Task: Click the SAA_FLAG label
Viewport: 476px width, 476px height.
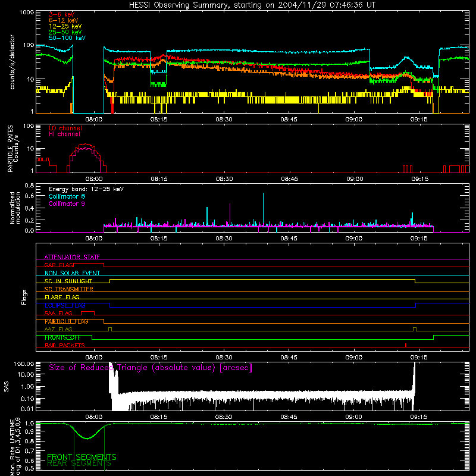Action: click(58, 313)
